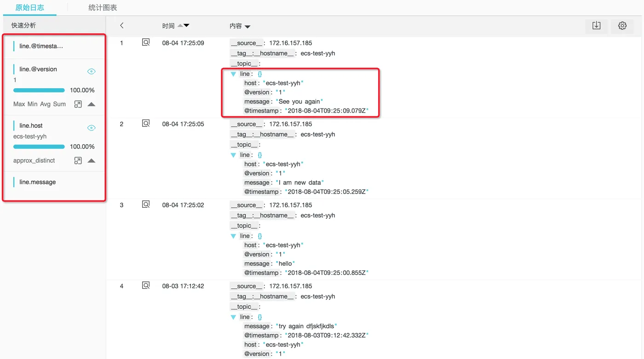The height and width of the screenshot is (359, 644).
Task: Click the __source__ key in log row 1
Action: pyautogui.click(x=247, y=43)
